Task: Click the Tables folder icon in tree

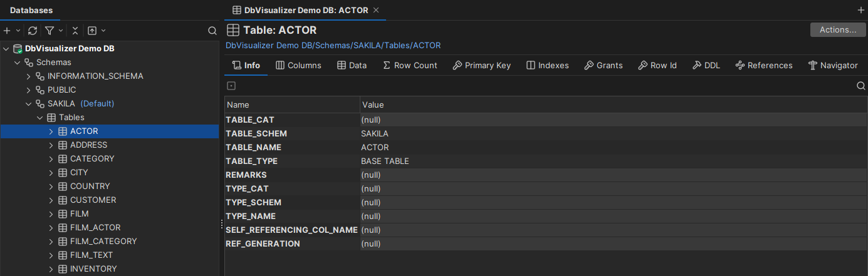Action: pyautogui.click(x=51, y=118)
